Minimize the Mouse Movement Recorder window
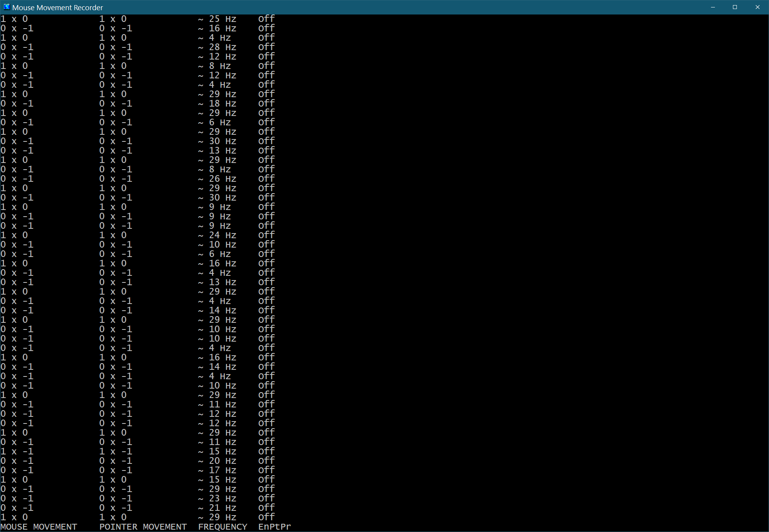The height and width of the screenshot is (532, 769). point(713,7)
